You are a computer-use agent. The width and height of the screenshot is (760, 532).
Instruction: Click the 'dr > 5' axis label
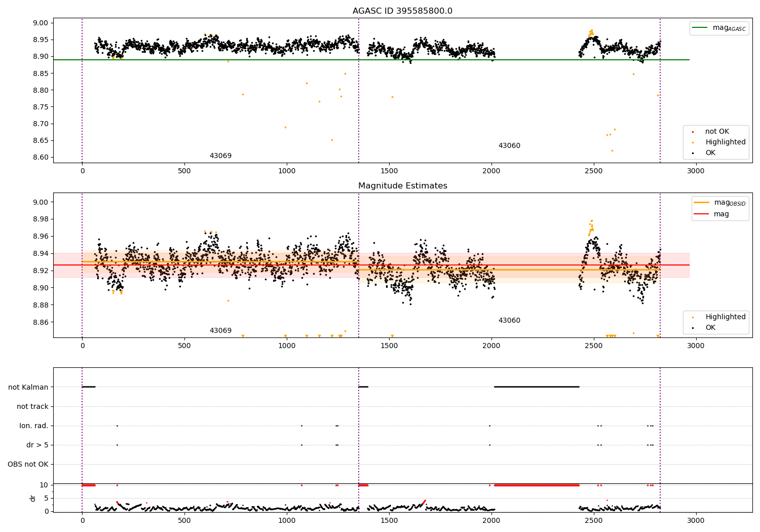click(x=37, y=445)
